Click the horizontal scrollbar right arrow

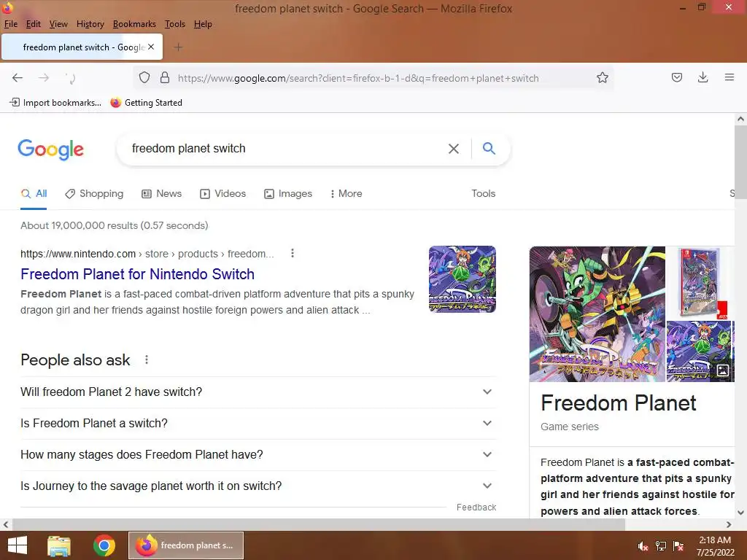729,524
